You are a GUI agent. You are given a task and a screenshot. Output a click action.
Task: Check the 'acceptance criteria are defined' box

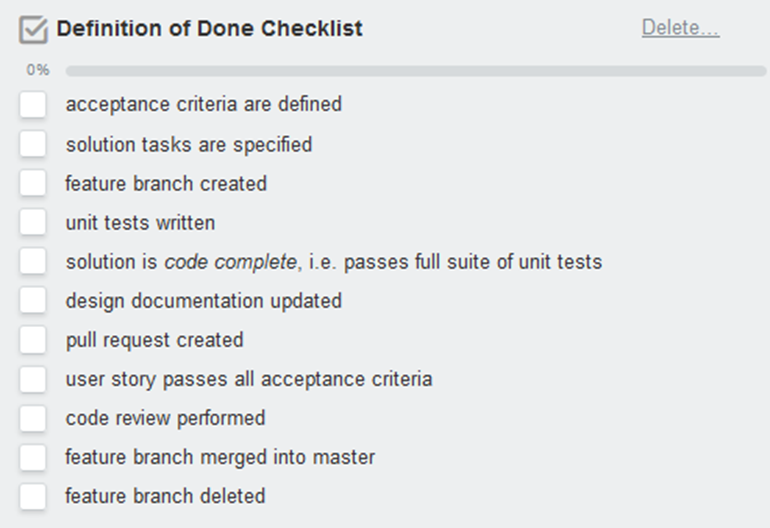pos(33,105)
